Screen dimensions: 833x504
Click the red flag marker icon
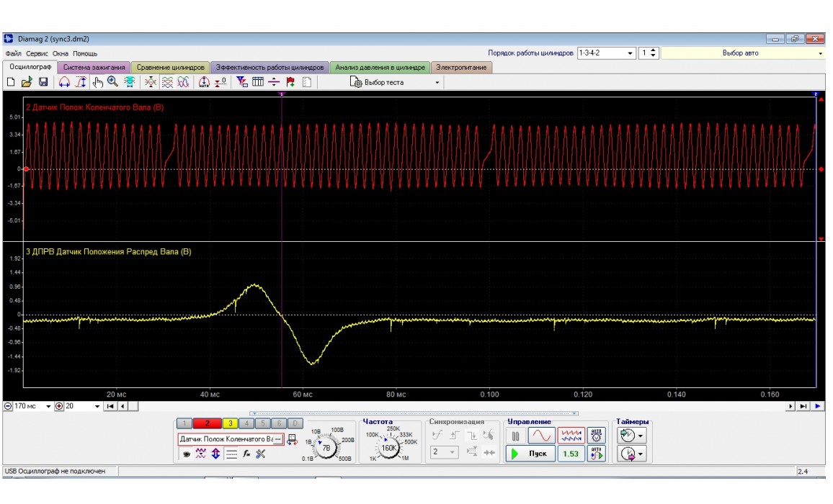290,83
